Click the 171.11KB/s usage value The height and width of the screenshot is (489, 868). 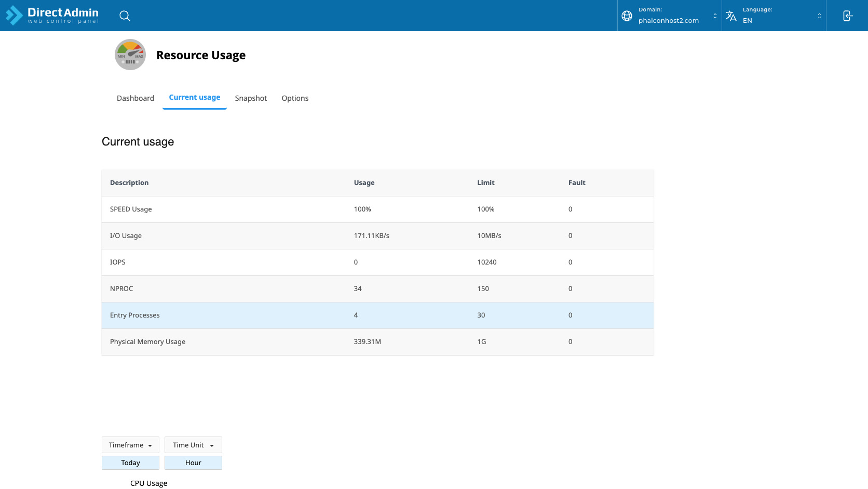372,235
